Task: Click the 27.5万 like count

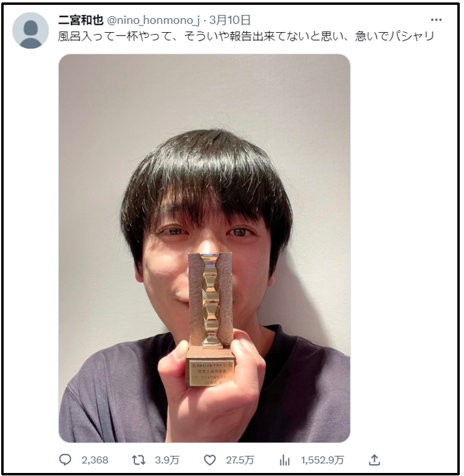Action: point(239,460)
